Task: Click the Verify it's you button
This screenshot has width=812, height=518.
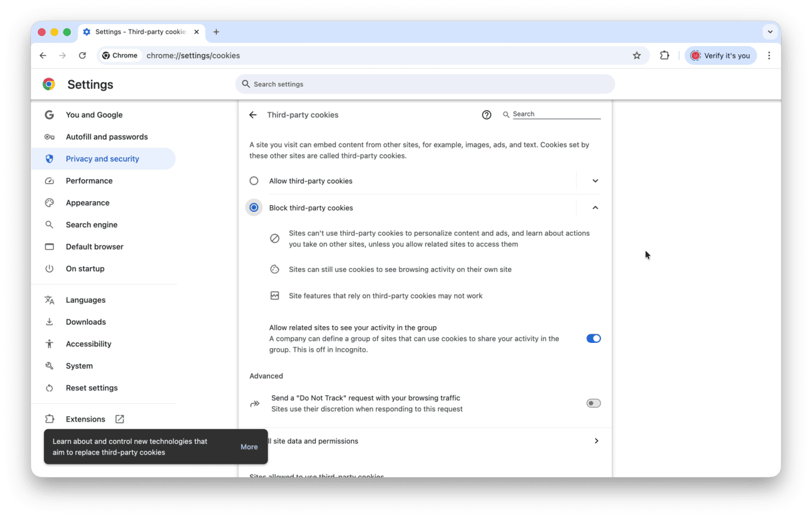Action: [721, 55]
